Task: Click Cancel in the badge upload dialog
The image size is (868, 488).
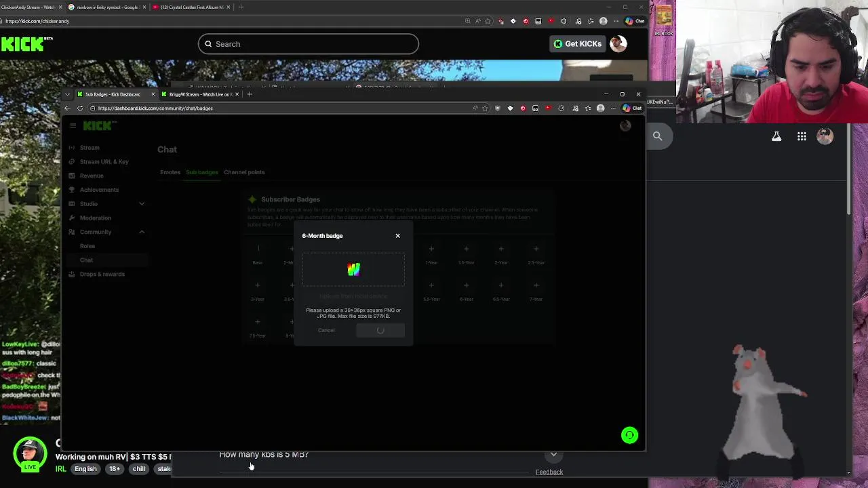Action: tap(326, 330)
